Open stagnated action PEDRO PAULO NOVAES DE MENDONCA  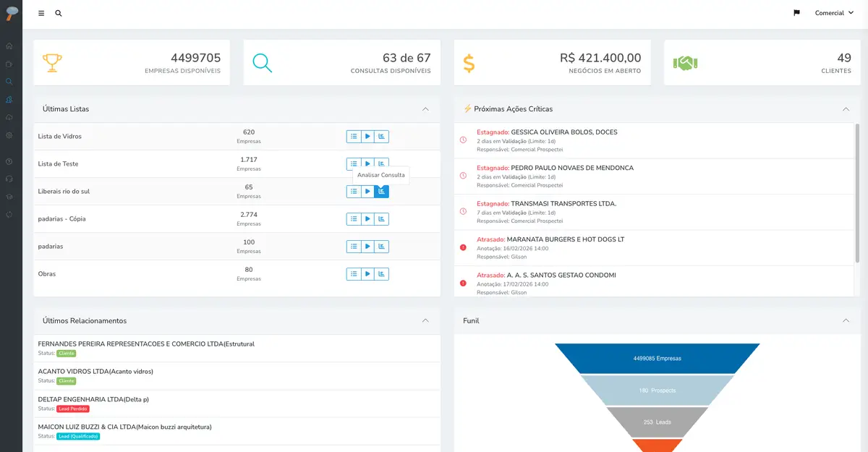pyautogui.click(x=655, y=176)
